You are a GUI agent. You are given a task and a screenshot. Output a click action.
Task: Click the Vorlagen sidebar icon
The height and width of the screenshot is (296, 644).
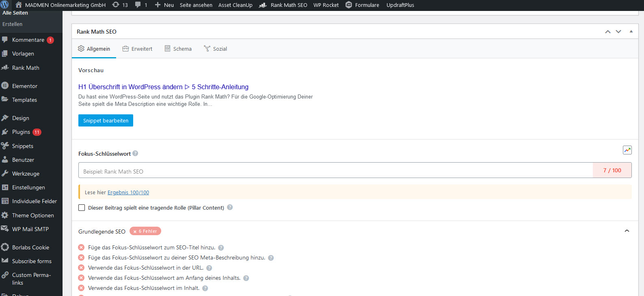(x=5, y=54)
